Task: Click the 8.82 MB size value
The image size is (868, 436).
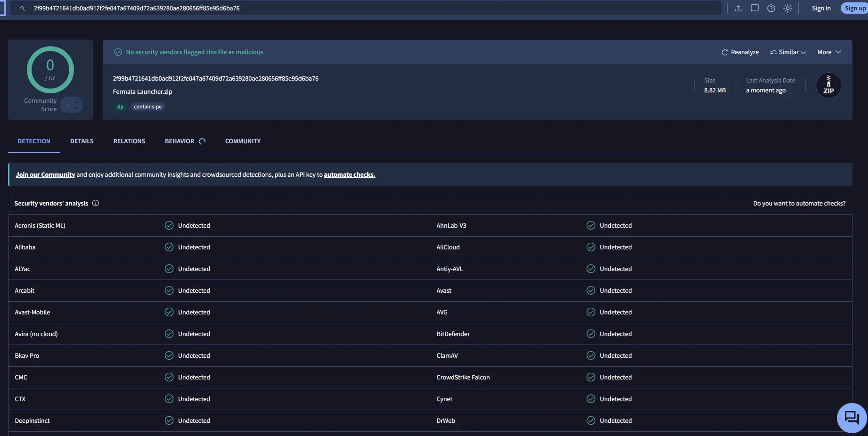Action: pyautogui.click(x=715, y=90)
